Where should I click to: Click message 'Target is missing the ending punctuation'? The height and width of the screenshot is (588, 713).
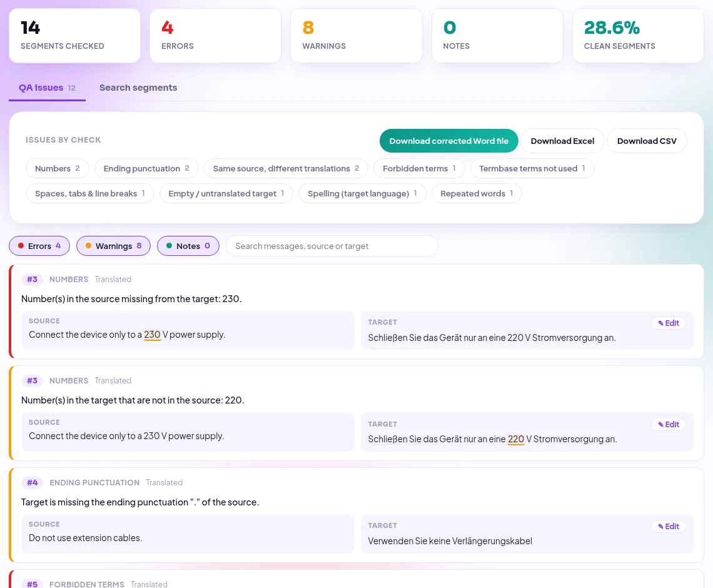click(x=140, y=502)
